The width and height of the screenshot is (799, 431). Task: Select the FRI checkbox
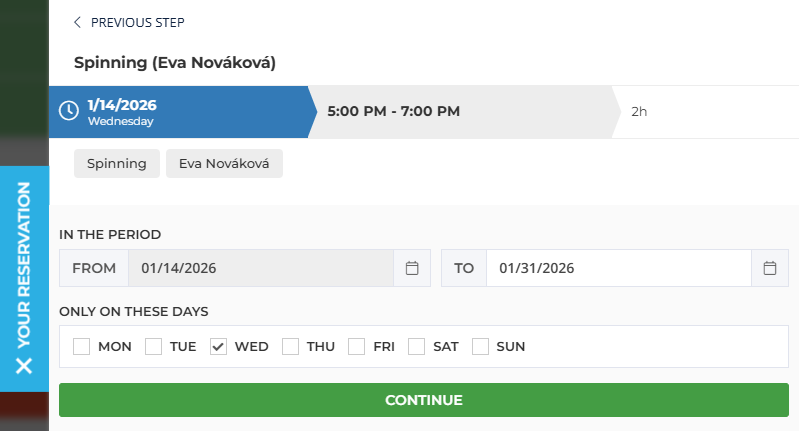357,347
